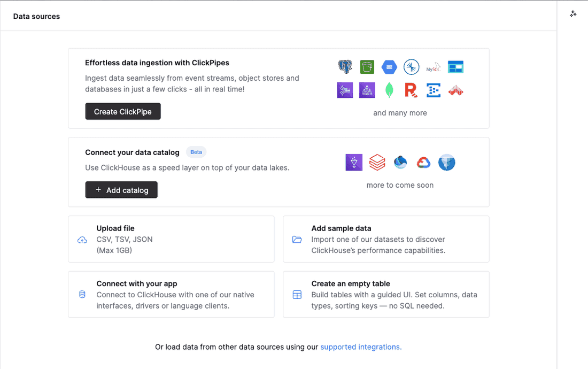Open the Add sample data card
588x369 pixels.
coord(386,239)
